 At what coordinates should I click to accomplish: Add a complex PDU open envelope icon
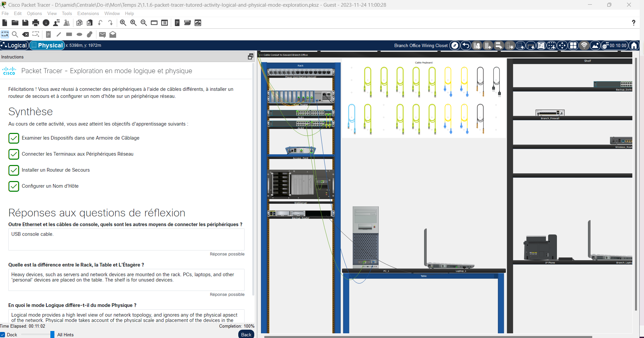coord(113,34)
